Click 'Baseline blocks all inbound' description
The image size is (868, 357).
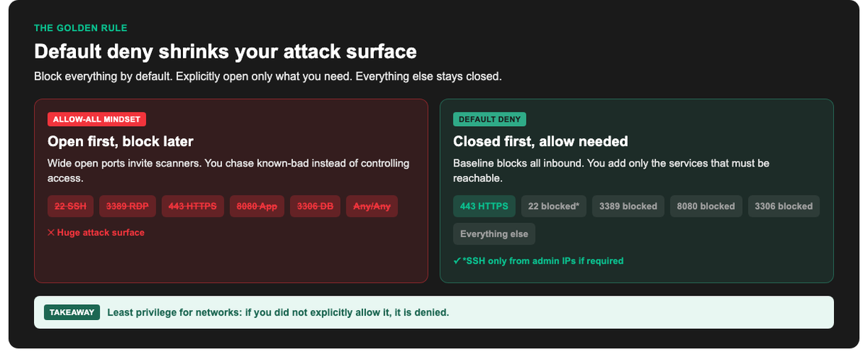pyautogui.click(x=611, y=170)
